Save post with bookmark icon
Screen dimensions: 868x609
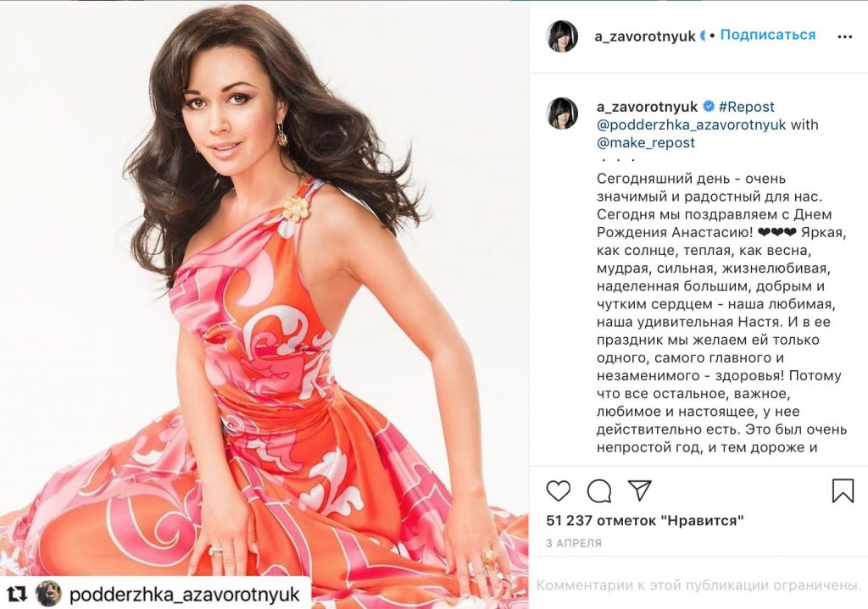843,490
